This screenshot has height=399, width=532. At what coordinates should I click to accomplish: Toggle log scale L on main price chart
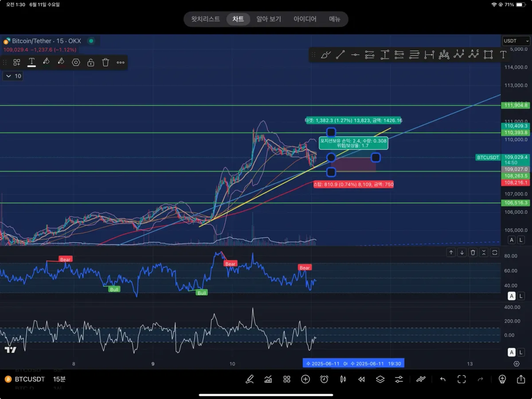tap(521, 240)
